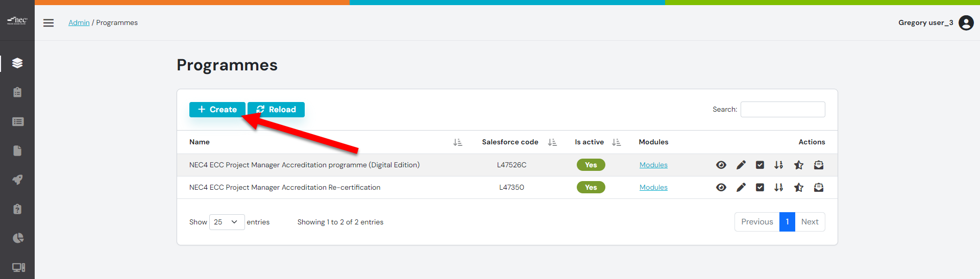Image resolution: width=980 pixels, height=279 pixels.
Task: Click checkbox icon for Re-certification programme
Action: coord(760,187)
